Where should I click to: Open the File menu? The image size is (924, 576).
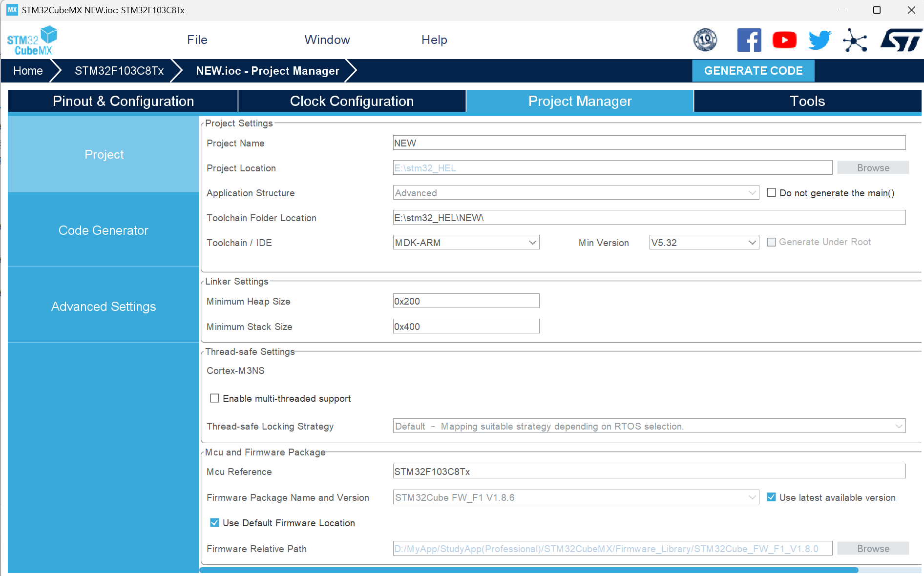tap(197, 40)
